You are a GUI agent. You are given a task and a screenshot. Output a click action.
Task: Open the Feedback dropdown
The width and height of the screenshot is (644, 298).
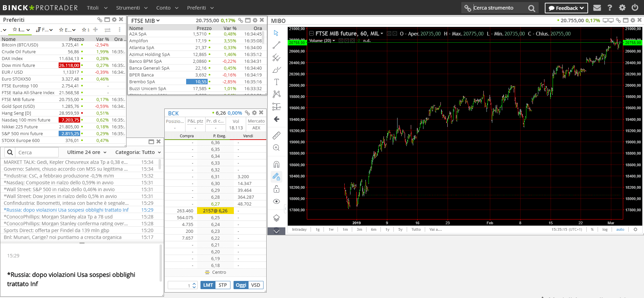566,8
